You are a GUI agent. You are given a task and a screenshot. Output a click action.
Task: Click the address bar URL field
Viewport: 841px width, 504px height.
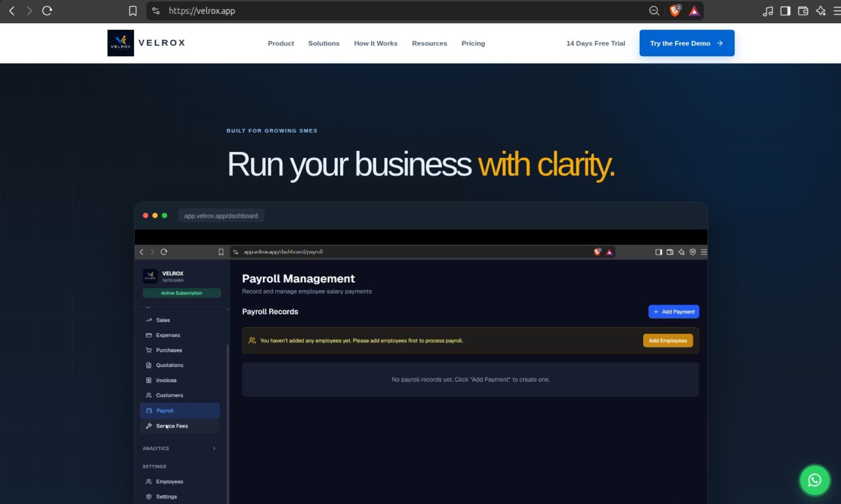pos(406,11)
